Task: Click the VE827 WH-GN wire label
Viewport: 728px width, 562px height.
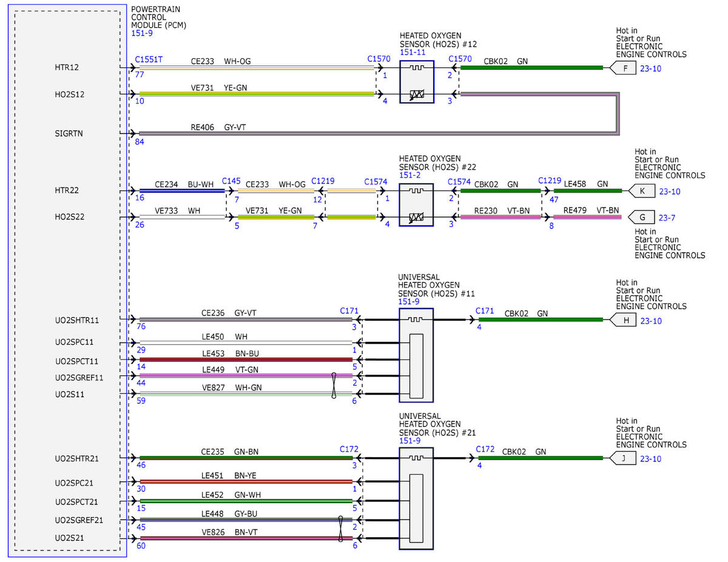Action: tap(231, 387)
